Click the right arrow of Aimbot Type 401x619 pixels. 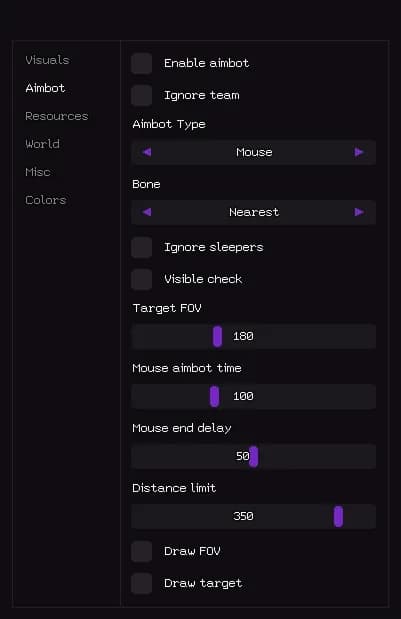[x=359, y=152]
